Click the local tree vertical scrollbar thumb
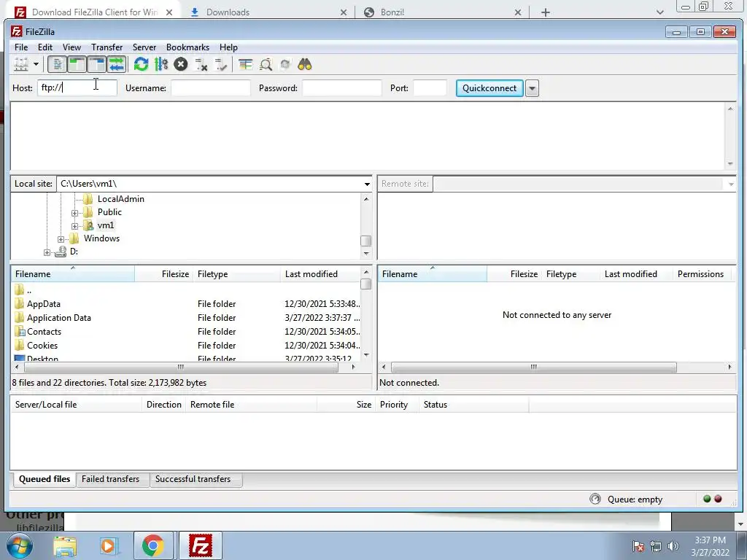Image resolution: width=747 pixels, height=560 pixels. point(366,241)
